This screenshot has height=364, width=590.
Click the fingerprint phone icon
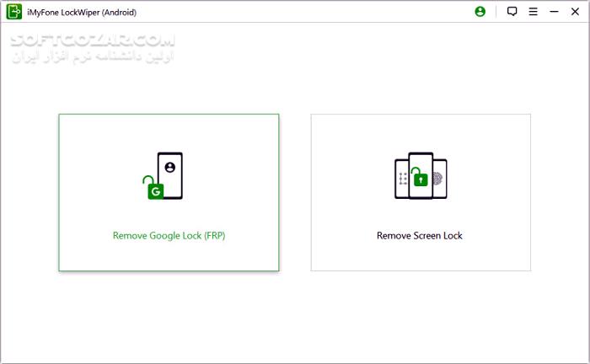coord(439,179)
